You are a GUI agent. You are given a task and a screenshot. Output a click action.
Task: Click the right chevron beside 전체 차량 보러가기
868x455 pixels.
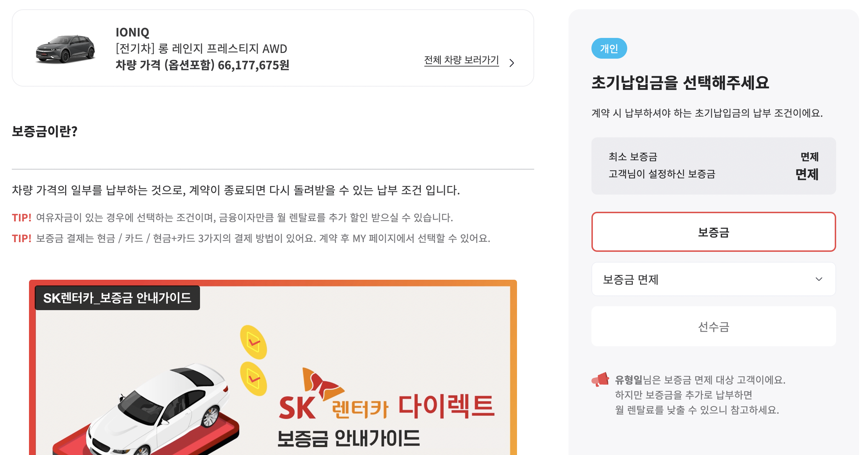[512, 63]
